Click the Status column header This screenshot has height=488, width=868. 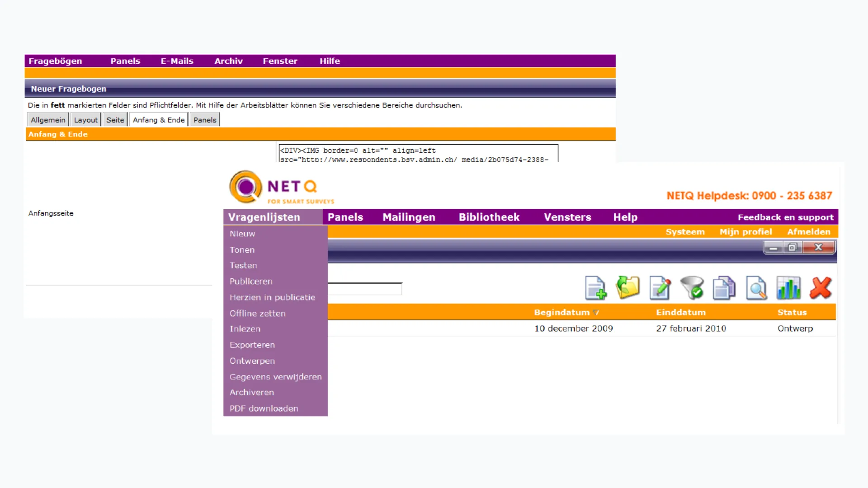point(792,312)
